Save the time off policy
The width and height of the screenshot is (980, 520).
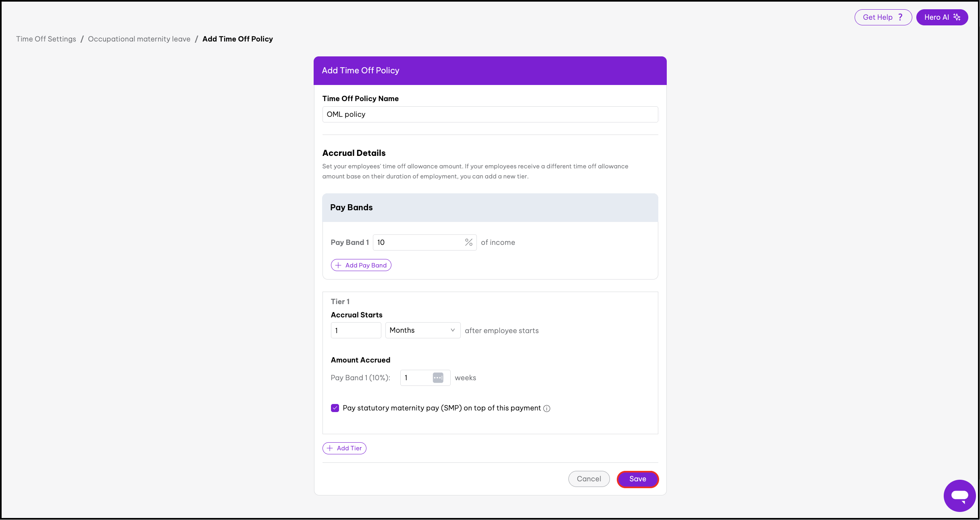coord(637,479)
